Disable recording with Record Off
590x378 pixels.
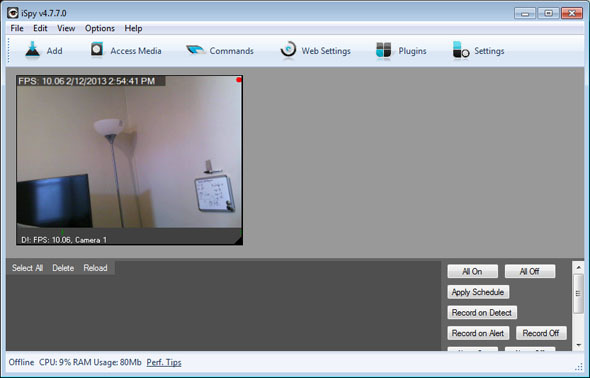coord(541,333)
